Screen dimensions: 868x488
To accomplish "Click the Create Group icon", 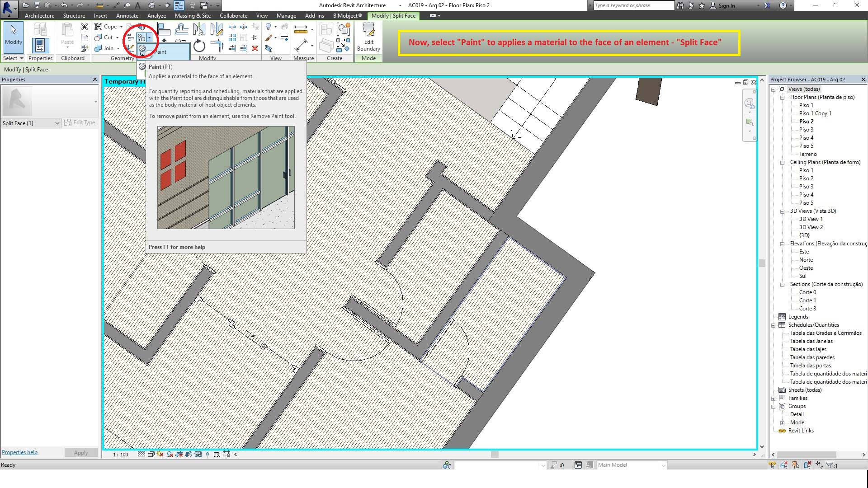I will click(x=344, y=30).
